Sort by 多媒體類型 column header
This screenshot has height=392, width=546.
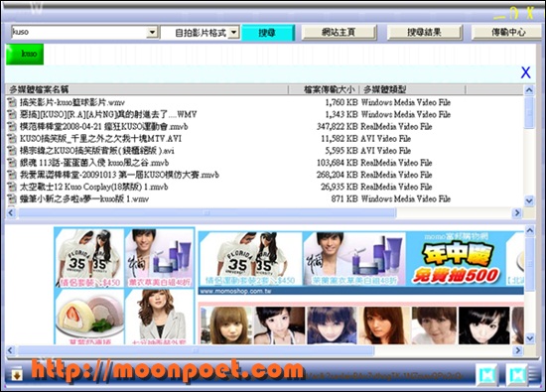point(412,89)
